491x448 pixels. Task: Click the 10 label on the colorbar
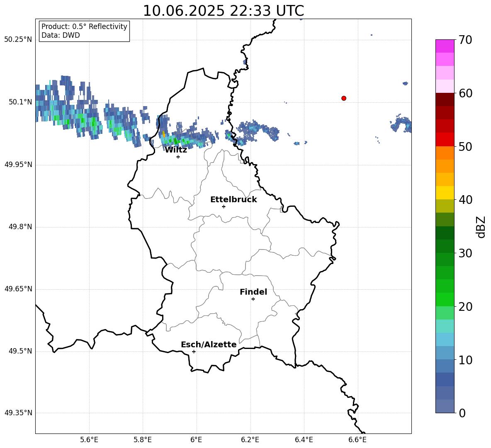pyautogui.click(x=465, y=360)
